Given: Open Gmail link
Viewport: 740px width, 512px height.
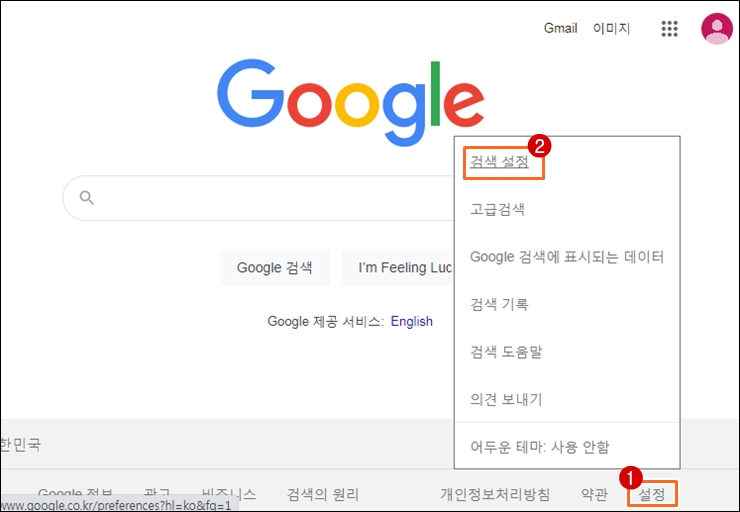Looking at the screenshot, I should [560, 28].
